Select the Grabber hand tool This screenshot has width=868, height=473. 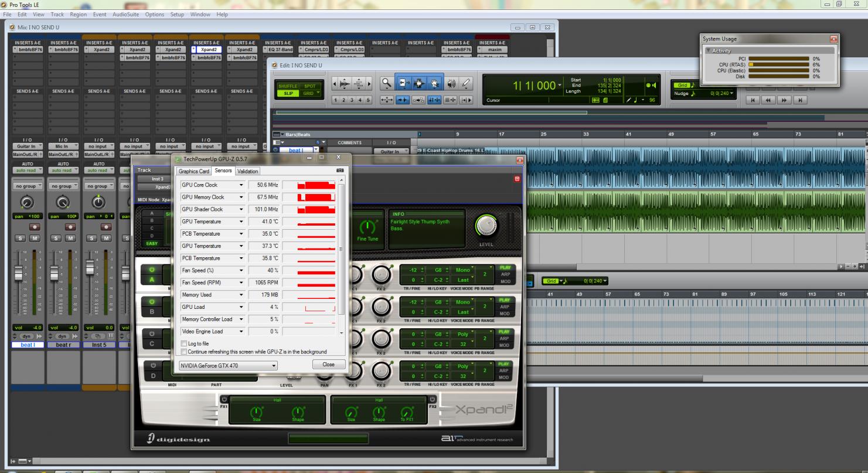point(435,84)
